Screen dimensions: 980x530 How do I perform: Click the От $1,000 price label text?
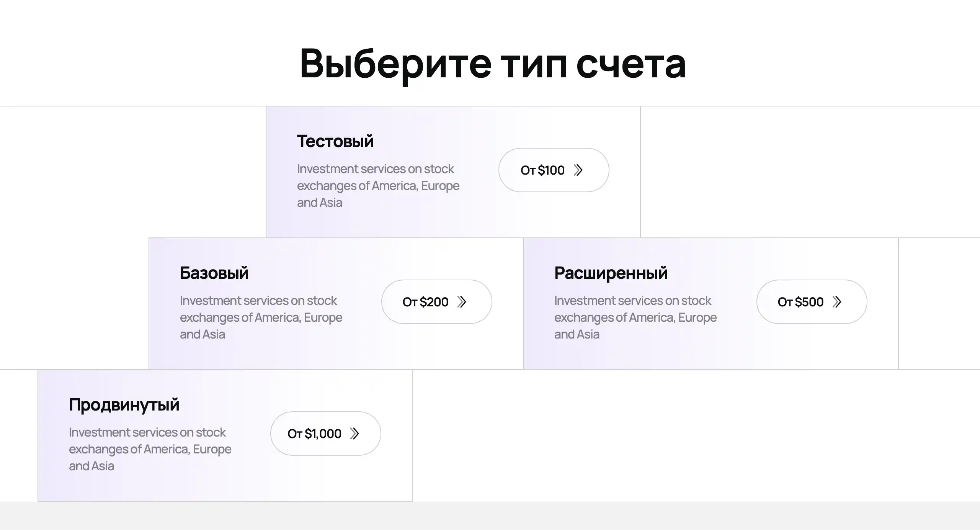pos(314,433)
